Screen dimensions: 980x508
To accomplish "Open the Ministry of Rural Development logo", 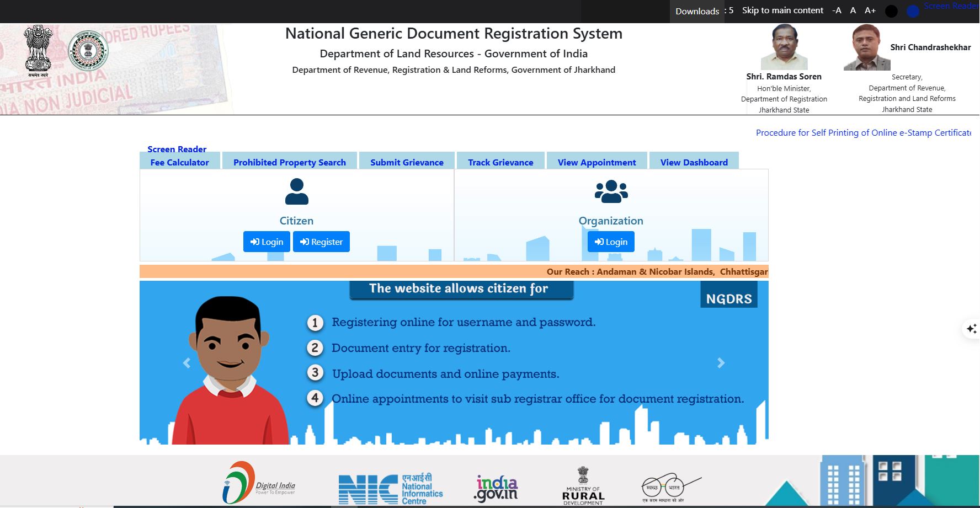I will [x=583, y=486].
